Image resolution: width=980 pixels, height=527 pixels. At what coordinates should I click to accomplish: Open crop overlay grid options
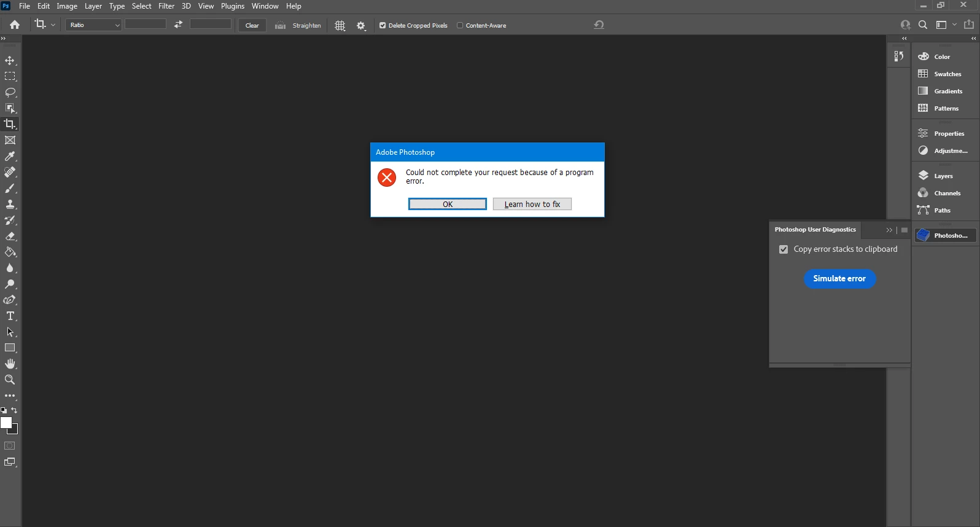click(340, 25)
